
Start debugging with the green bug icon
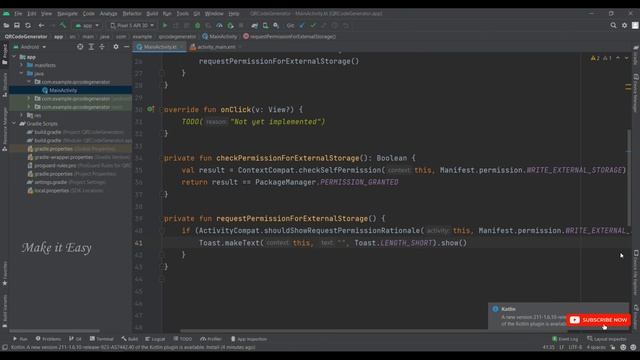pyautogui.click(x=198, y=25)
